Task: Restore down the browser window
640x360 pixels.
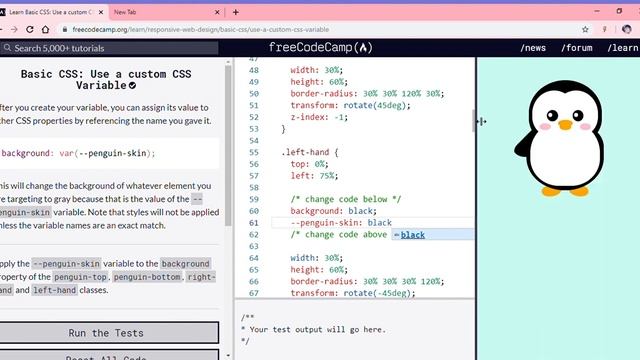Action: [619, 11]
